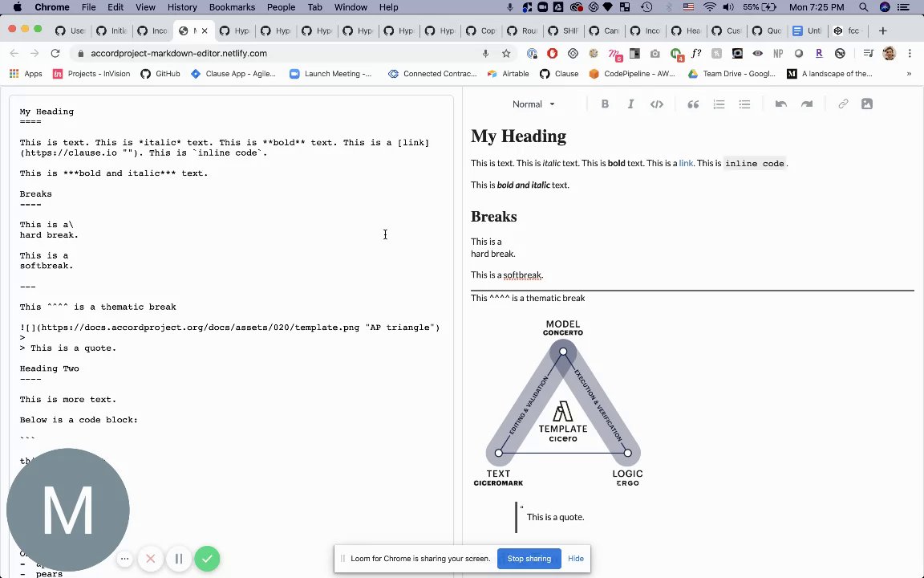Viewport: 924px width, 578px height.
Task: Bookmark this page with star icon
Action: [x=506, y=53]
